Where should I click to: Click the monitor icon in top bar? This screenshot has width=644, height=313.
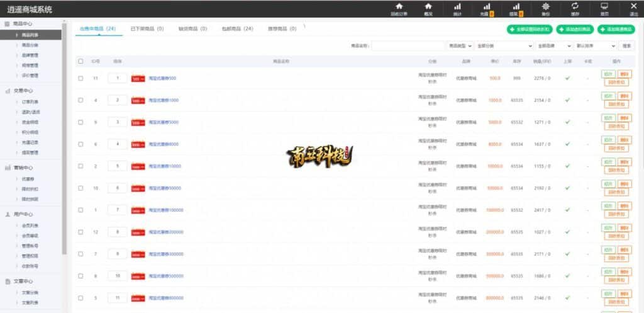tap(604, 6)
